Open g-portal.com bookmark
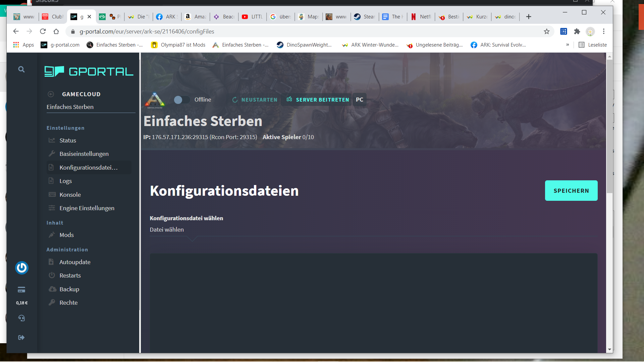 click(x=60, y=45)
